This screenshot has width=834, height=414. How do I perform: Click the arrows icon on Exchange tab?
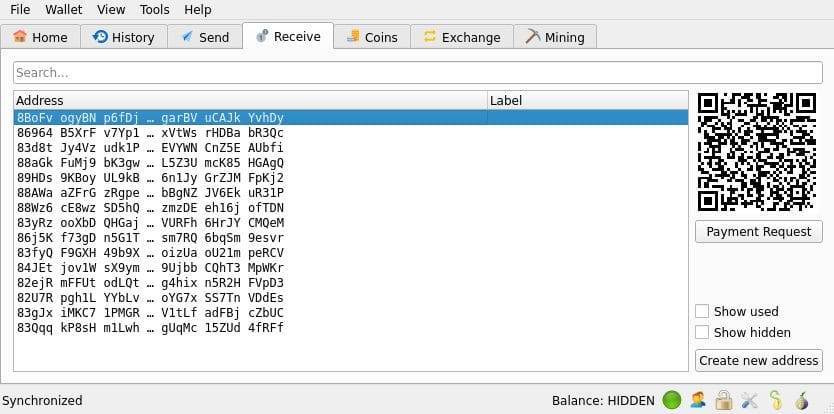click(430, 37)
